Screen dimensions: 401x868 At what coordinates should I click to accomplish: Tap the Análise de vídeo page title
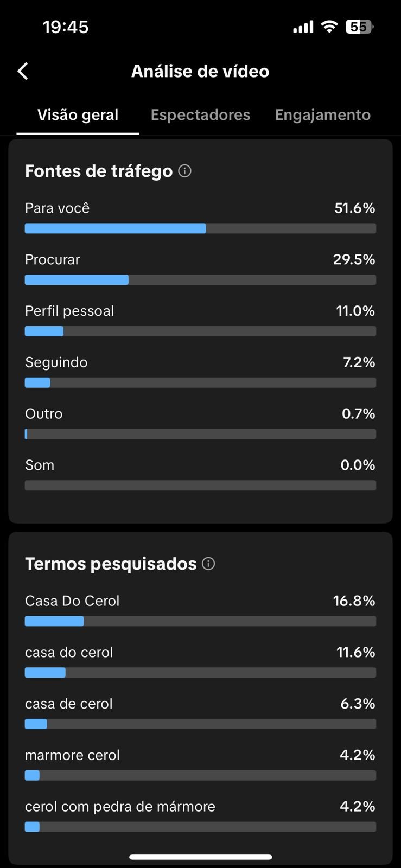(200, 71)
